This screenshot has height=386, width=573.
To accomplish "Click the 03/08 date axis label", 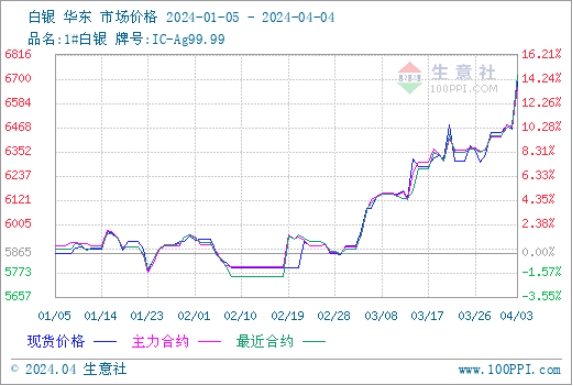I will pyautogui.click(x=381, y=316).
